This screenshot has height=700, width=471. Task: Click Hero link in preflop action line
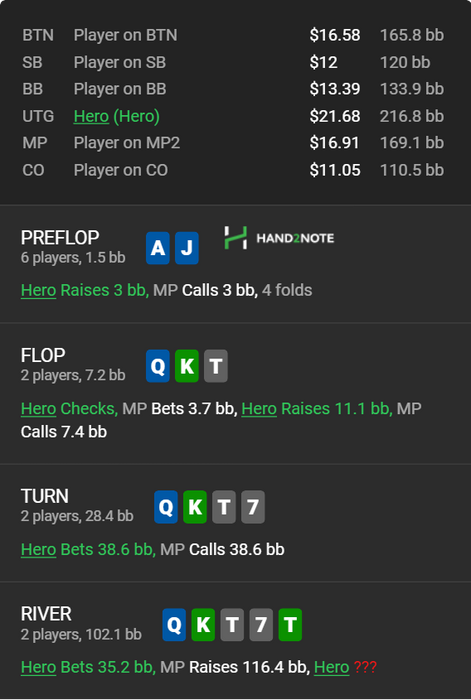pos(38,290)
